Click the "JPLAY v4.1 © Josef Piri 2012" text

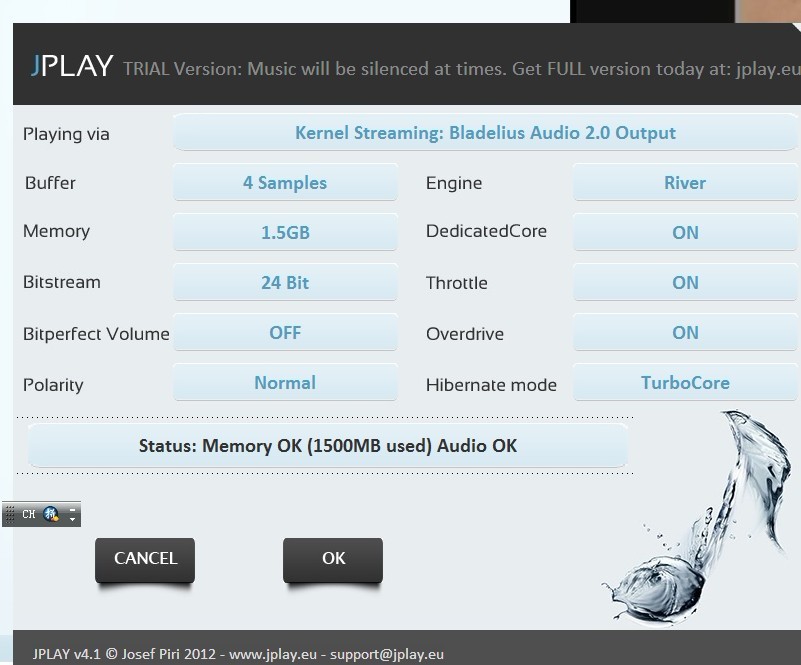pyautogui.click(x=124, y=654)
